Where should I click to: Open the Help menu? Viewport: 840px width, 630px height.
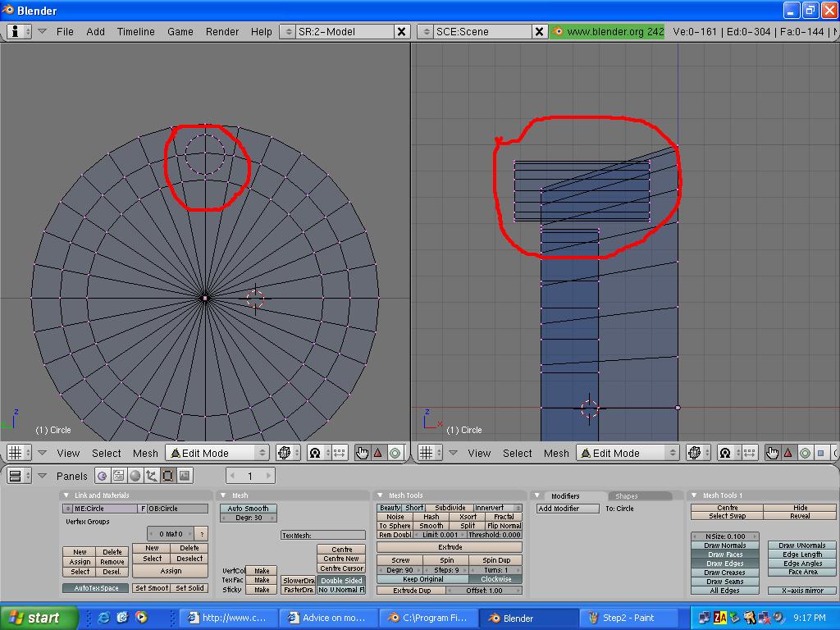(x=262, y=32)
